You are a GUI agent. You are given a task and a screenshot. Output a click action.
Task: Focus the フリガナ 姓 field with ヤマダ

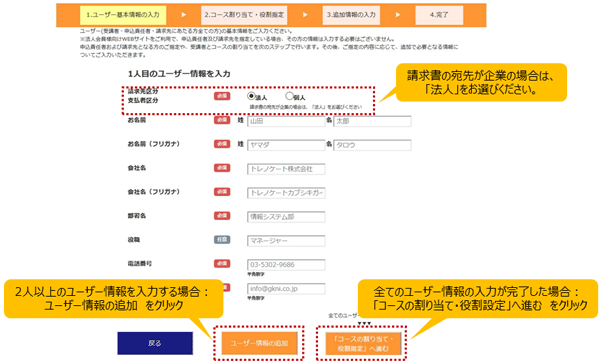coord(286,145)
